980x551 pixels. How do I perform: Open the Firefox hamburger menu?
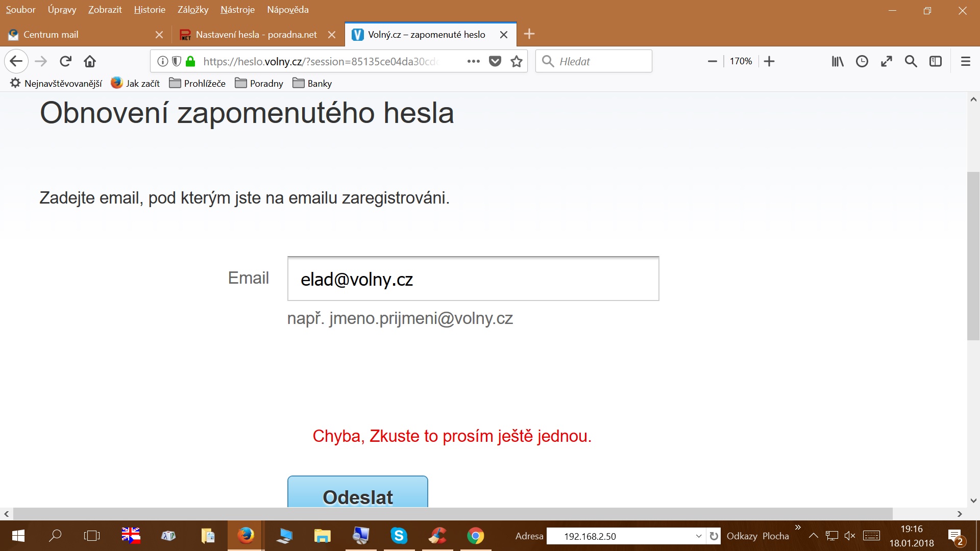[965, 61]
